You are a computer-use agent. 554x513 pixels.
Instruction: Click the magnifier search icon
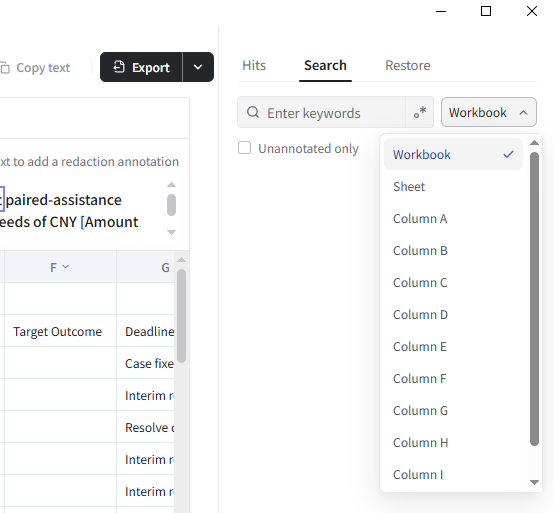point(253,113)
